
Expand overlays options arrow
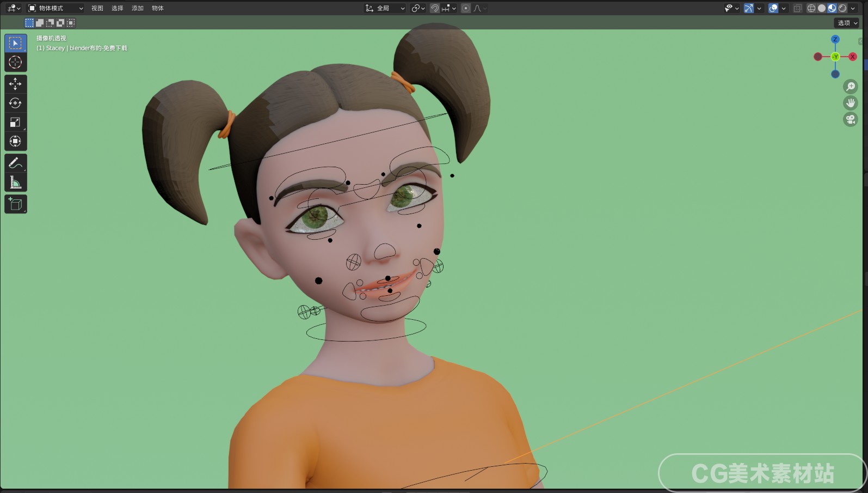tap(784, 8)
